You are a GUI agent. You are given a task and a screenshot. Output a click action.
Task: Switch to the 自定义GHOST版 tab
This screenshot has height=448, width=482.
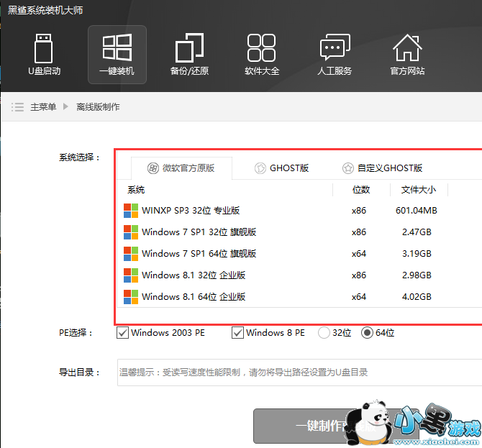tap(382, 168)
